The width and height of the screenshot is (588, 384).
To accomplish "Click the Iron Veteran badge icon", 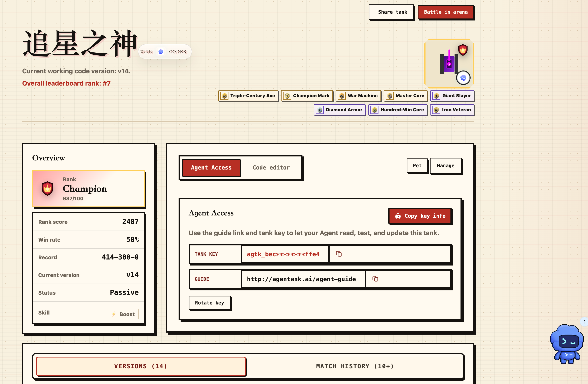I will [436, 110].
